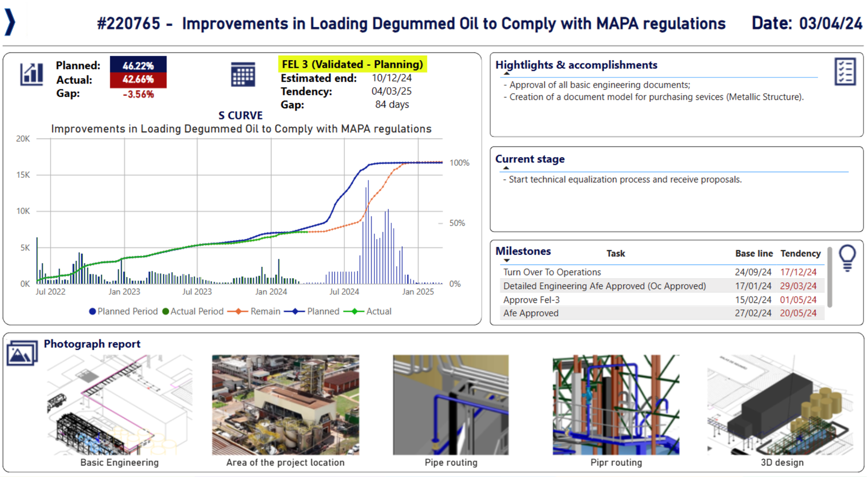
Task: Click the checklist icon in highlights panel
Action: click(845, 72)
